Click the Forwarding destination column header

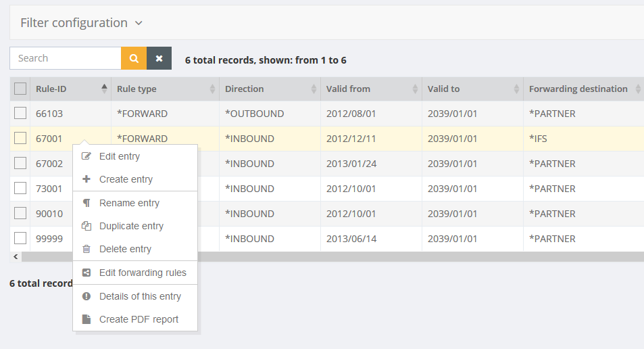578,89
